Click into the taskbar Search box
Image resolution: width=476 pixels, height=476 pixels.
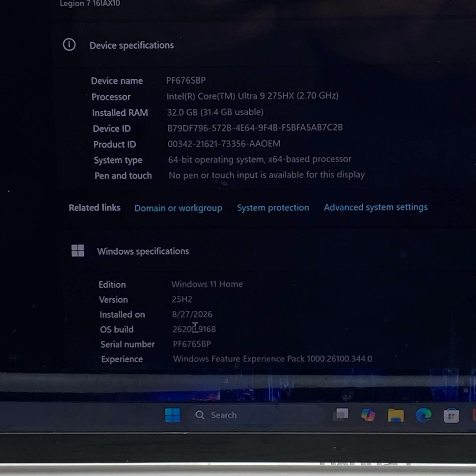(256, 415)
